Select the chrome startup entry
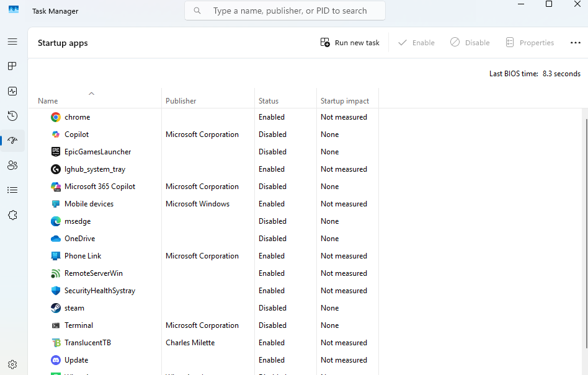This screenshot has height=375, width=588. pyautogui.click(x=77, y=117)
